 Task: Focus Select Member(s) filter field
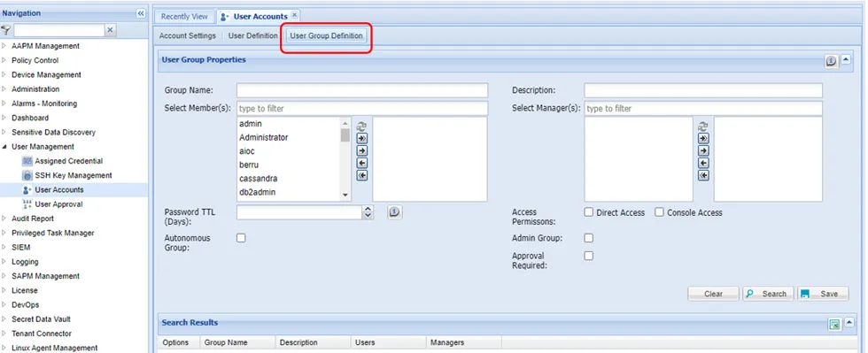362,109
